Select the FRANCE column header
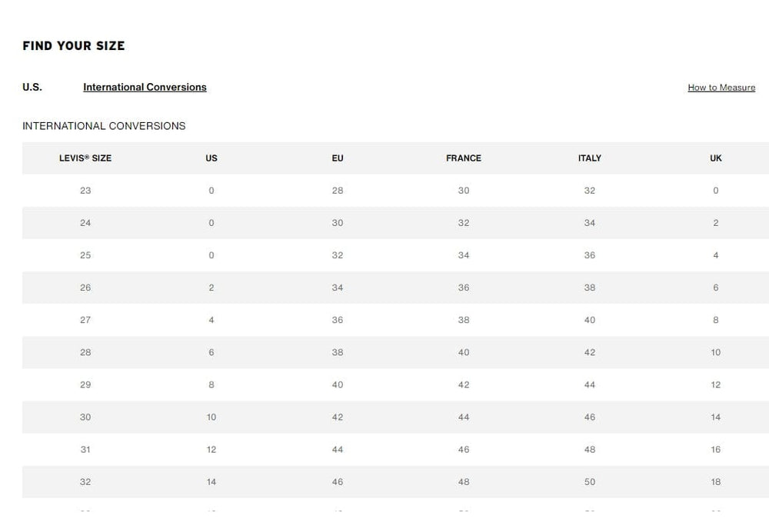The width and height of the screenshot is (769, 532). (463, 158)
